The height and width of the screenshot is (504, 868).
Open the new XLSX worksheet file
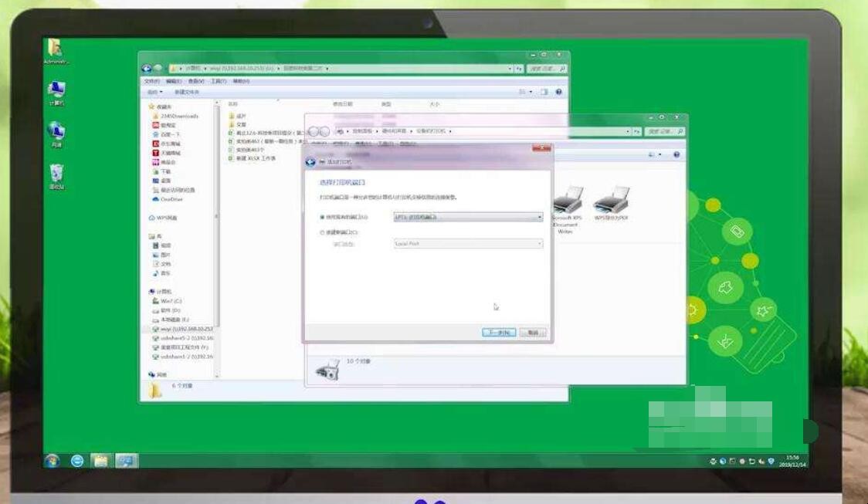click(252, 158)
